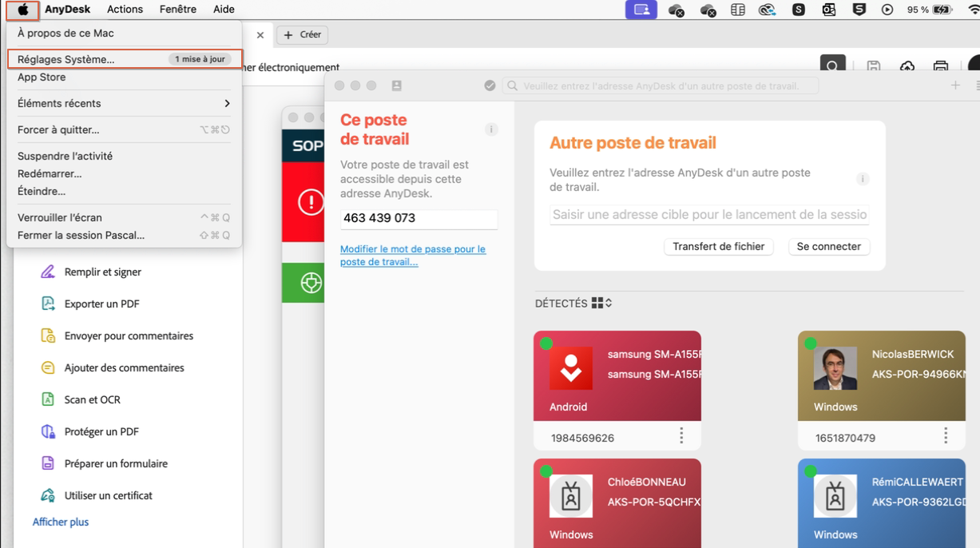980x548 pixels.
Task: Open the Apple menu icon
Action: (23, 10)
